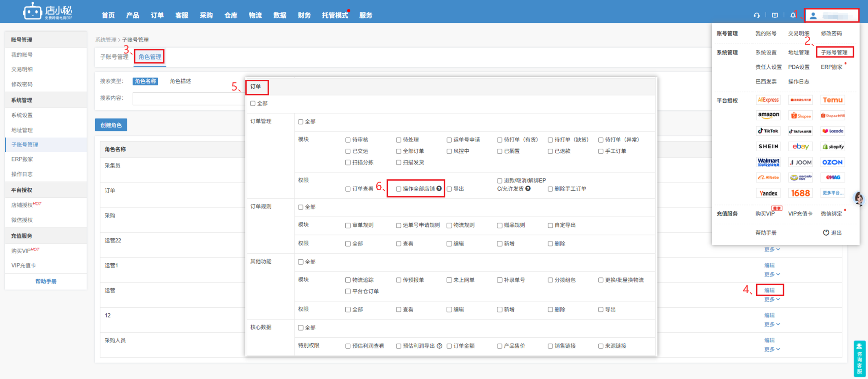Image resolution: width=868 pixels, height=379 pixels.
Task: Tick the 物流追踪 checkbox
Action: 348,280
